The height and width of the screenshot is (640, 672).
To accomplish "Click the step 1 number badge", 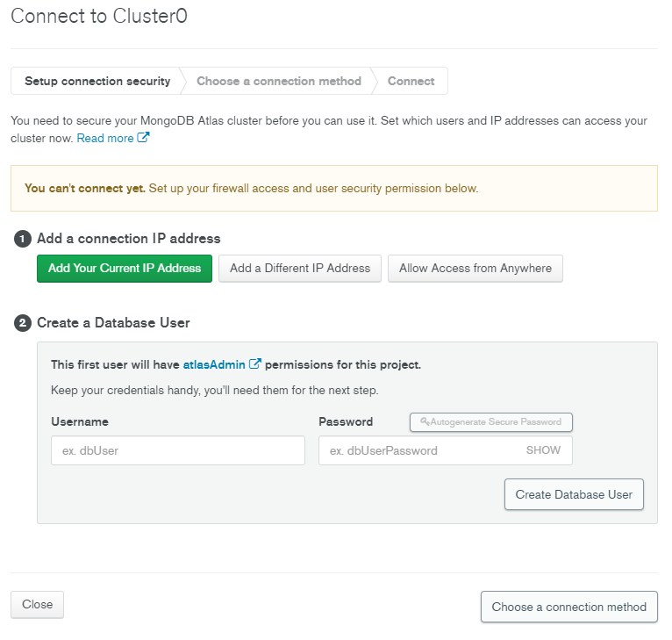I will coord(23,239).
